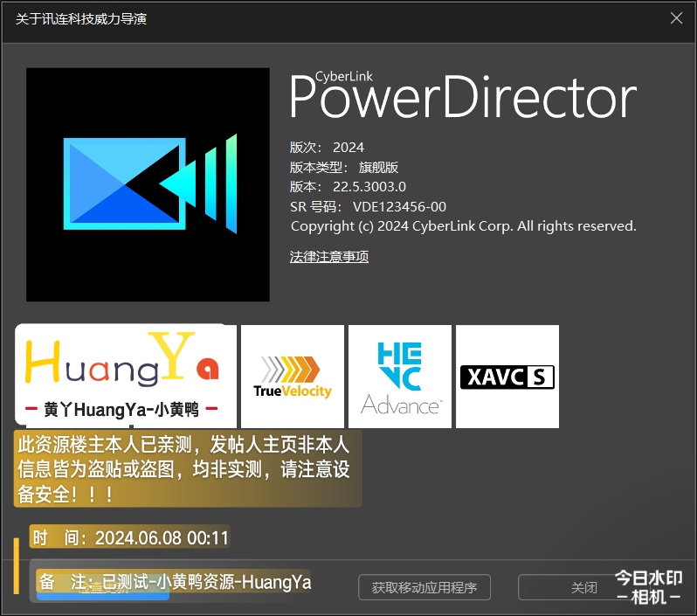This screenshot has width=697, height=616.
Task: Click the HEVC Advance logo badge
Action: point(400,377)
